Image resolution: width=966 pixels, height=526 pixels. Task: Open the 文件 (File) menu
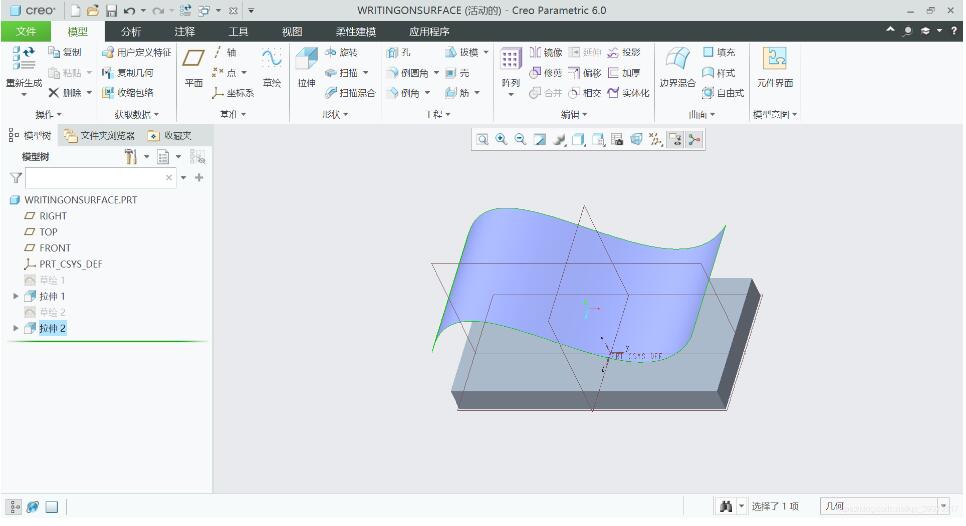25,31
